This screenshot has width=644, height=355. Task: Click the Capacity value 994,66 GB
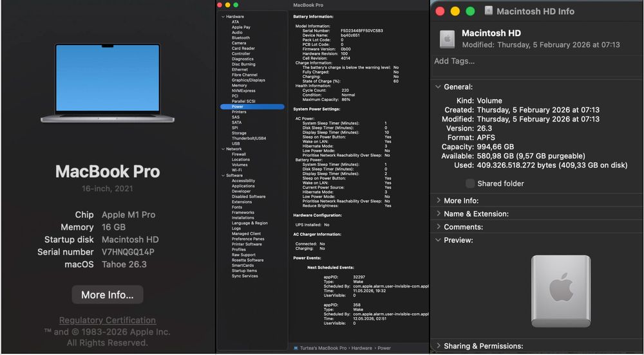click(495, 147)
